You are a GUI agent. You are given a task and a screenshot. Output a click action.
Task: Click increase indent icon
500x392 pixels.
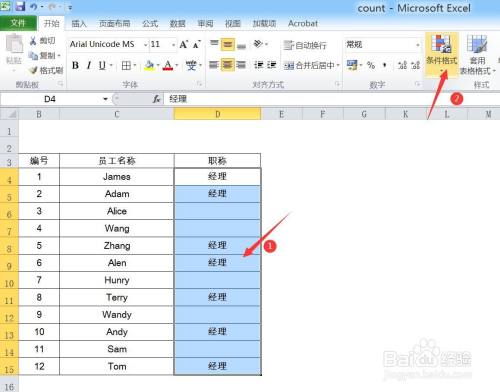(272, 65)
